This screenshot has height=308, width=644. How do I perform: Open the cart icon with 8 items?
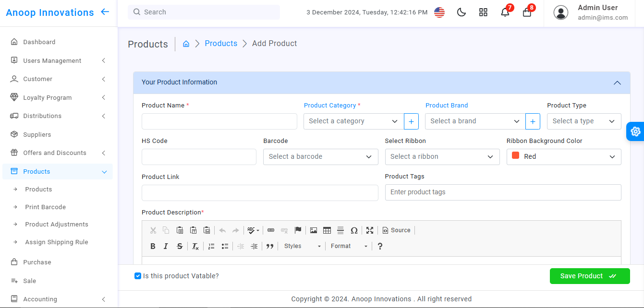527,12
